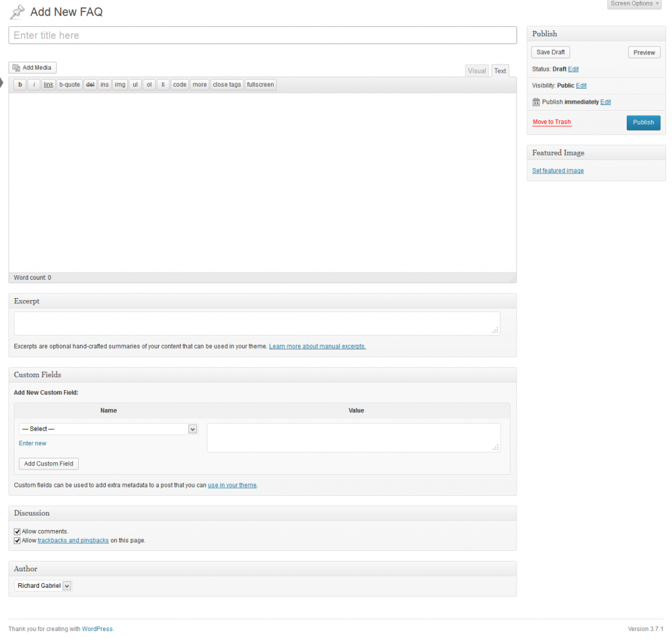This screenshot has height=639, width=672.
Task: Toggle Allow trackbacks and pingbacks checkbox
Action: click(17, 540)
